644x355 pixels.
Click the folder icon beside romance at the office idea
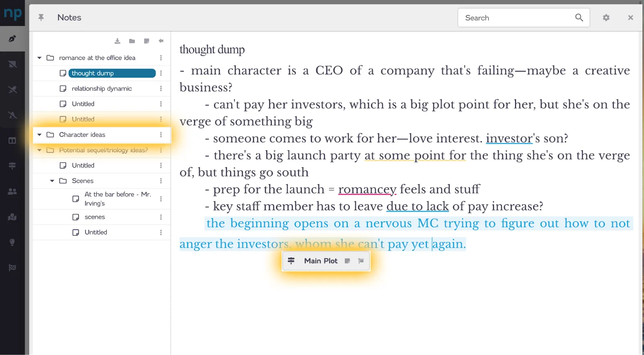50,58
